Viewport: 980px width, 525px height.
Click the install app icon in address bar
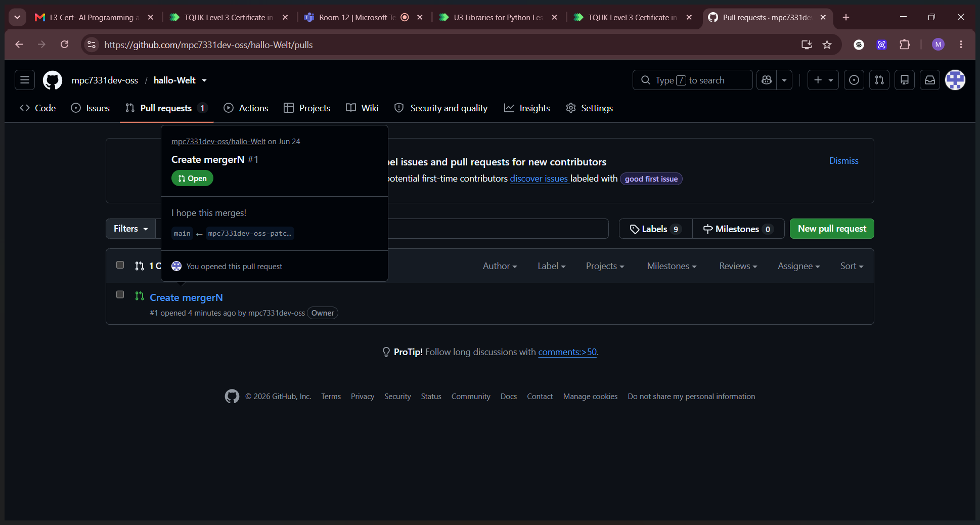click(x=807, y=45)
